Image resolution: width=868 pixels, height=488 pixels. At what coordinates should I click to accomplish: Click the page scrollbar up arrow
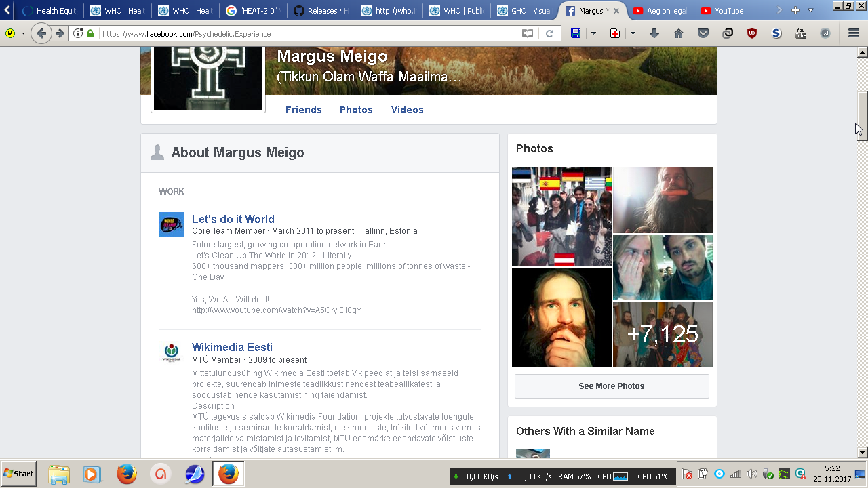(x=863, y=52)
